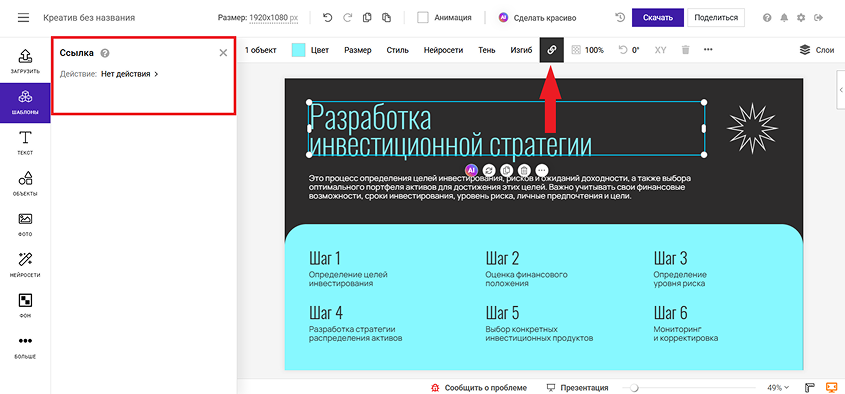Image resolution: width=845 pixels, height=394 pixels.
Task: Click the redo arrow icon
Action: pyautogui.click(x=347, y=18)
